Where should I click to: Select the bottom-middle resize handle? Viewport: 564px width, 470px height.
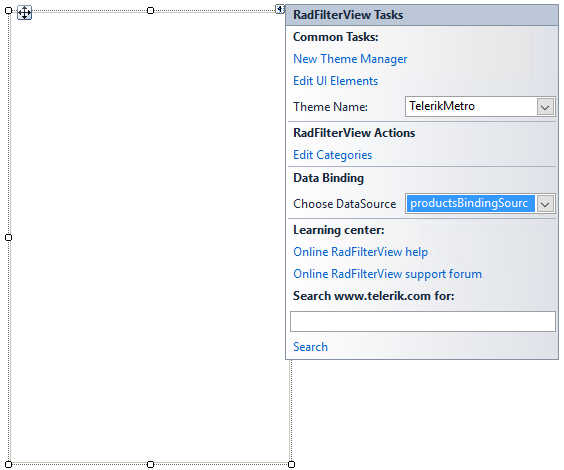click(150, 464)
